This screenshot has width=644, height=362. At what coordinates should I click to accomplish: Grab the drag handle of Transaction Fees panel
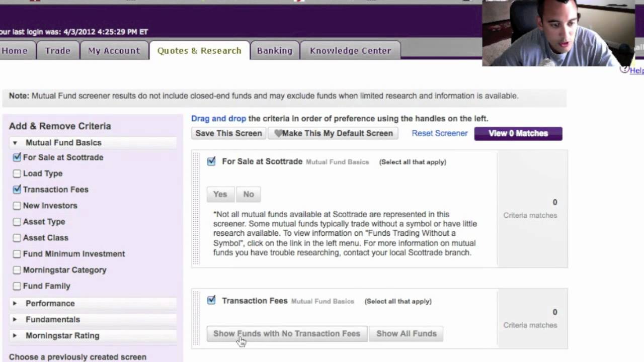(196, 318)
